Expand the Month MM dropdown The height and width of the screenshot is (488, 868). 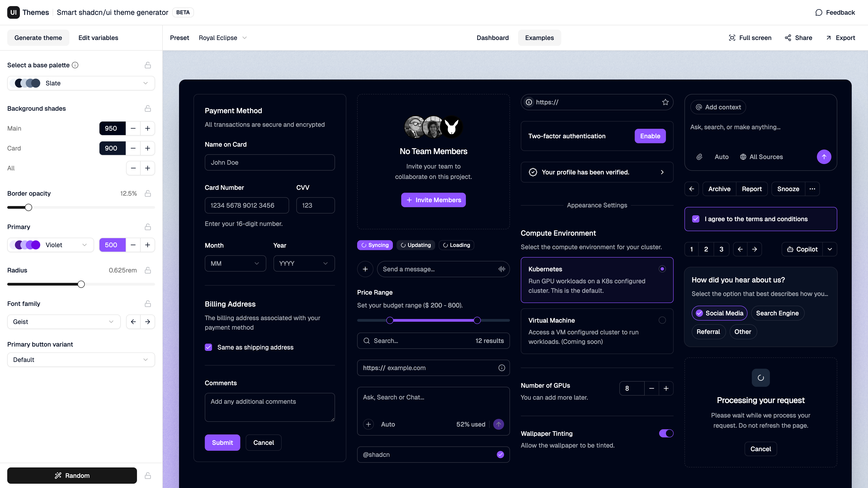pyautogui.click(x=235, y=263)
